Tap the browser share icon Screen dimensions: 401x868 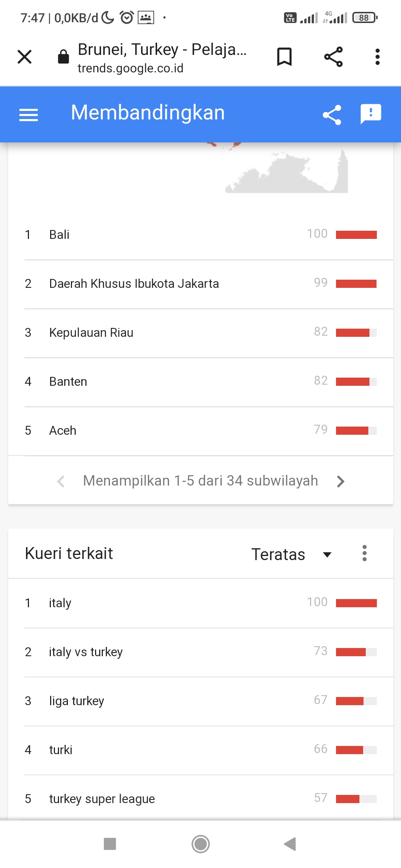333,57
